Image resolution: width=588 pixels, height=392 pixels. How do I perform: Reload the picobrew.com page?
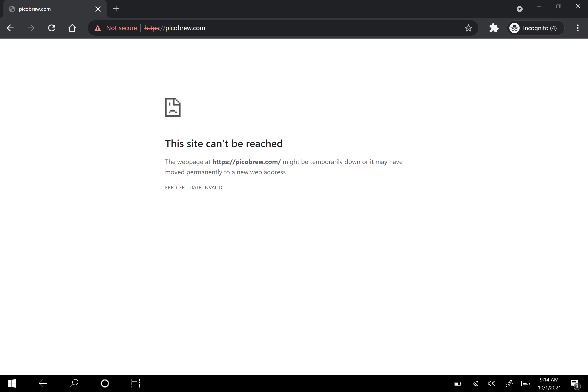(52, 28)
